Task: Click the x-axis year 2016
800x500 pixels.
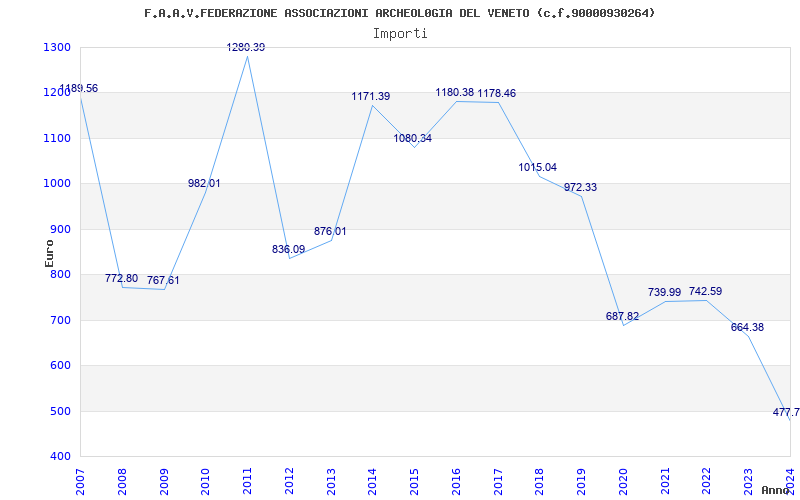Action: (x=456, y=482)
